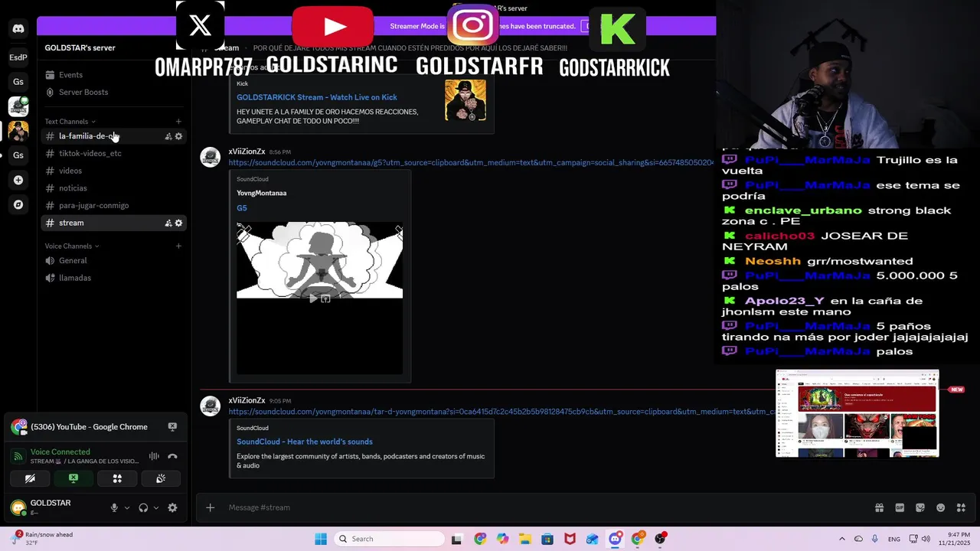Stop streaming YouTube Chrome screen share
Image resolution: width=980 pixels, height=551 pixels.
[172, 427]
